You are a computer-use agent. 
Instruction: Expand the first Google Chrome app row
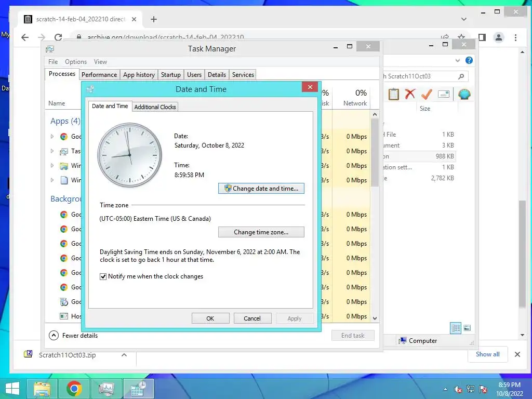point(52,137)
